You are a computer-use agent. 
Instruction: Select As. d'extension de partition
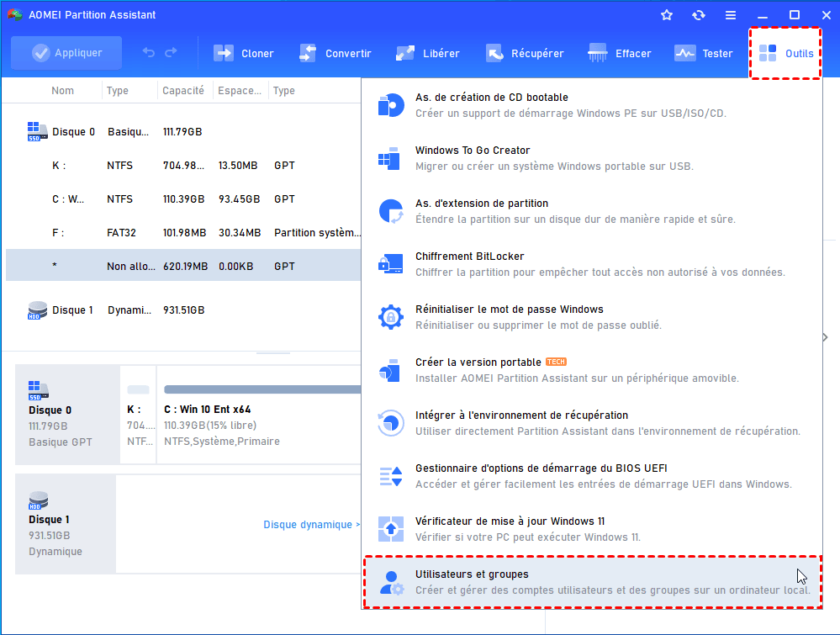coord(592,211)
